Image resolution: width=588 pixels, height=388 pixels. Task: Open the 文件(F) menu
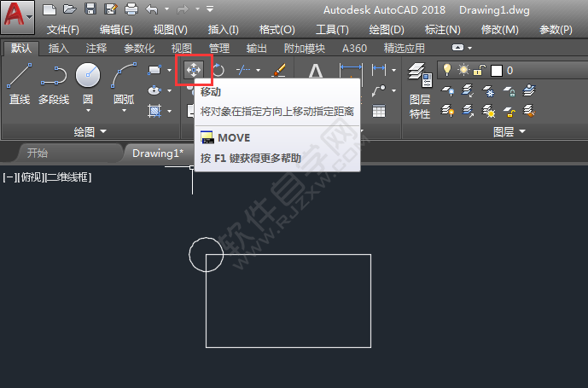click(62, 30)
